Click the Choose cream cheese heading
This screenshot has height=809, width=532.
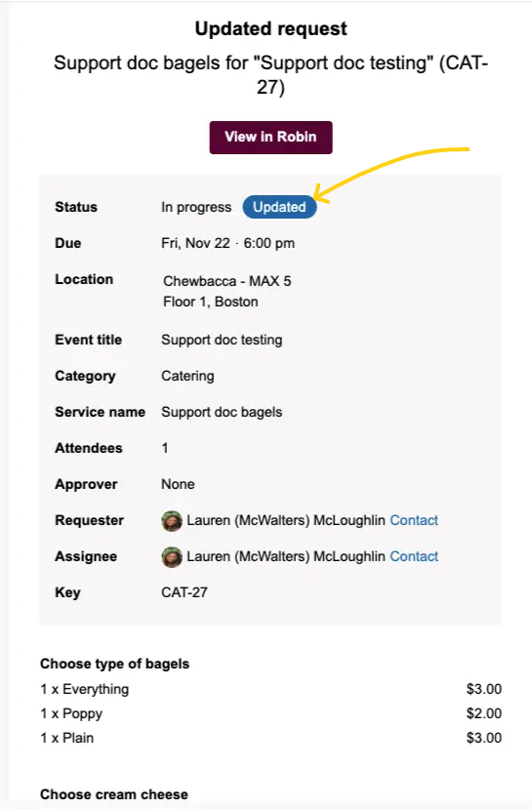[x=114, y=794]
